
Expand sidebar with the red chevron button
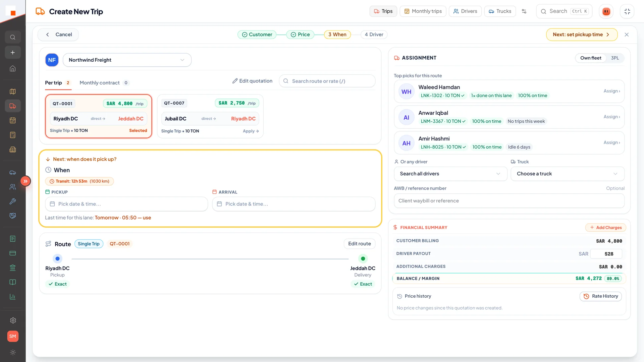25,181
